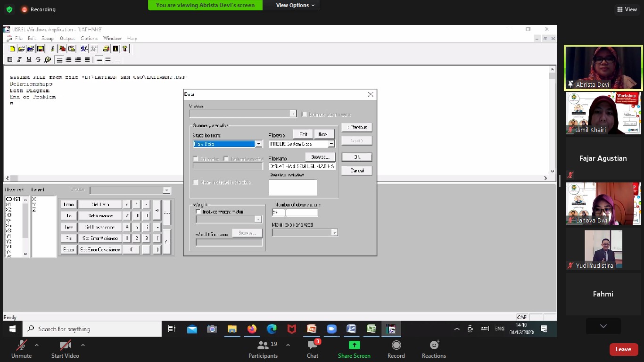The image size is (644, 362).
Task: Click the Windows search box
Action: pyautogui.click(x=92, y=329)
